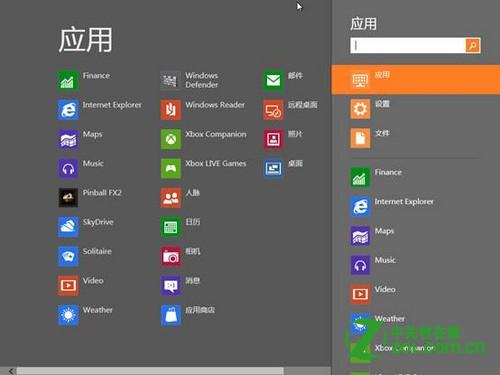Click the SkyDrive label text

tap(98, 222)
